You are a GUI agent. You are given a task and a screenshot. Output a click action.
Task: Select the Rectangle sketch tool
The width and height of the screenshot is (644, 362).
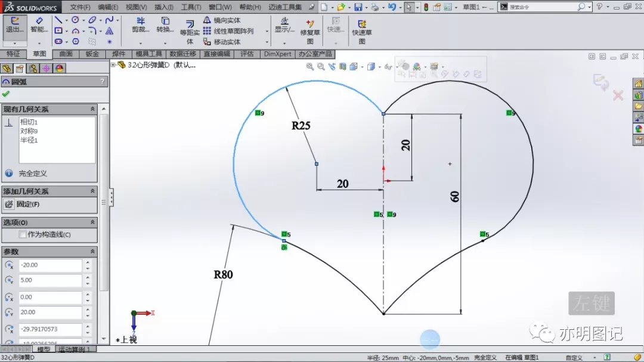coord(58,31)
